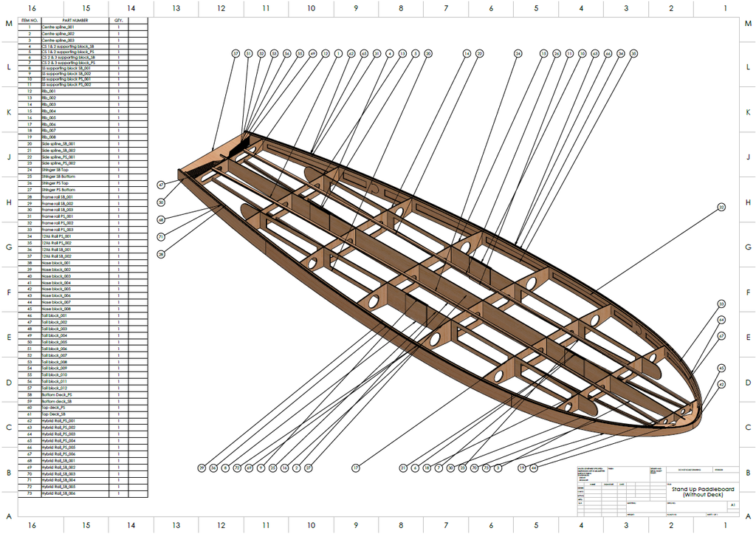
Task: Click the ITEM NO. column header
Action: [x=30, y=21]
